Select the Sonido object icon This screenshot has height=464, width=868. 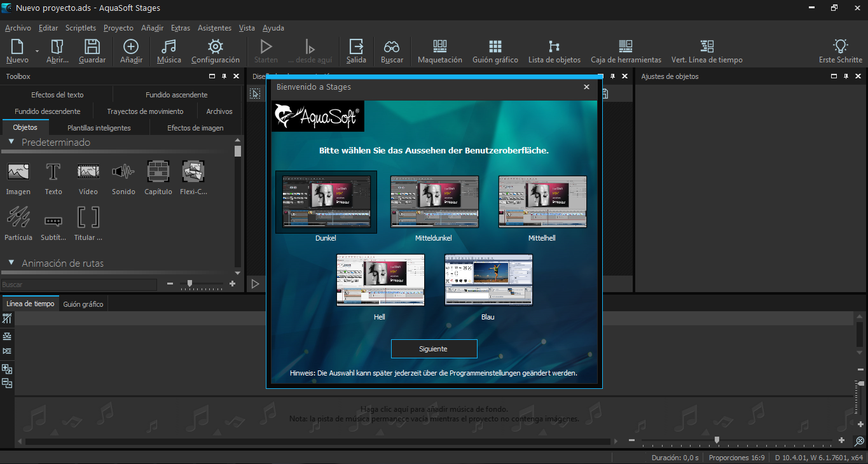[x=123, y=171]
